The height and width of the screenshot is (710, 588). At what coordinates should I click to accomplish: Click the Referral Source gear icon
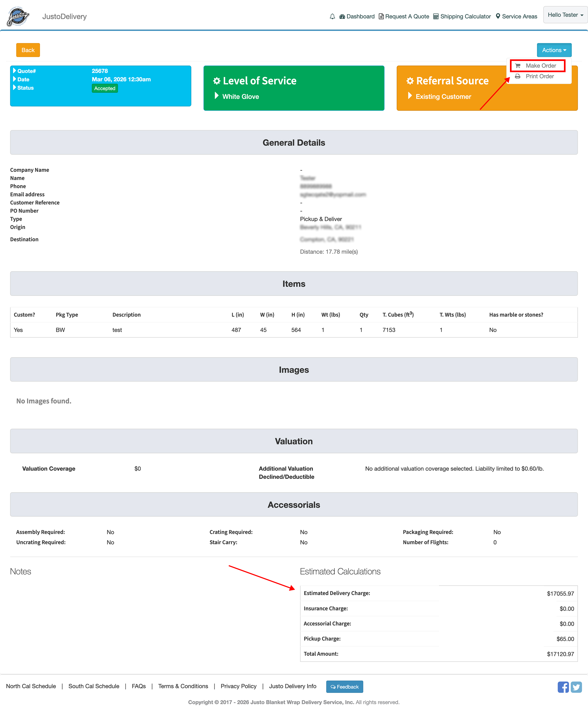[x=410, y=81]
